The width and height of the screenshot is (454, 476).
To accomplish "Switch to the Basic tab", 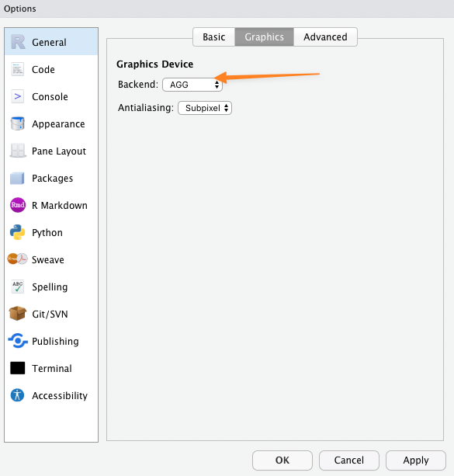I will click(213, 37).
